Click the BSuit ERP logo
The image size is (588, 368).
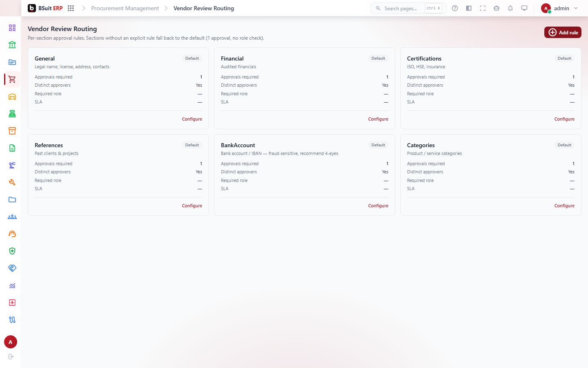point(45,8)
